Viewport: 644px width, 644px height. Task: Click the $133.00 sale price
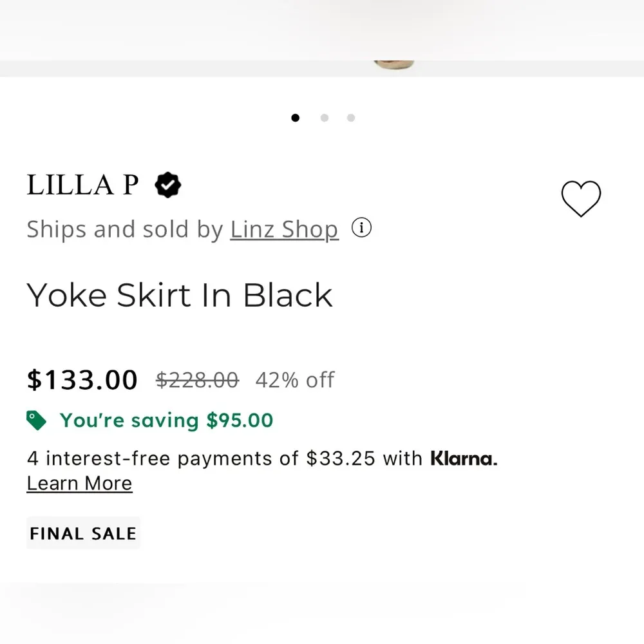82,379
